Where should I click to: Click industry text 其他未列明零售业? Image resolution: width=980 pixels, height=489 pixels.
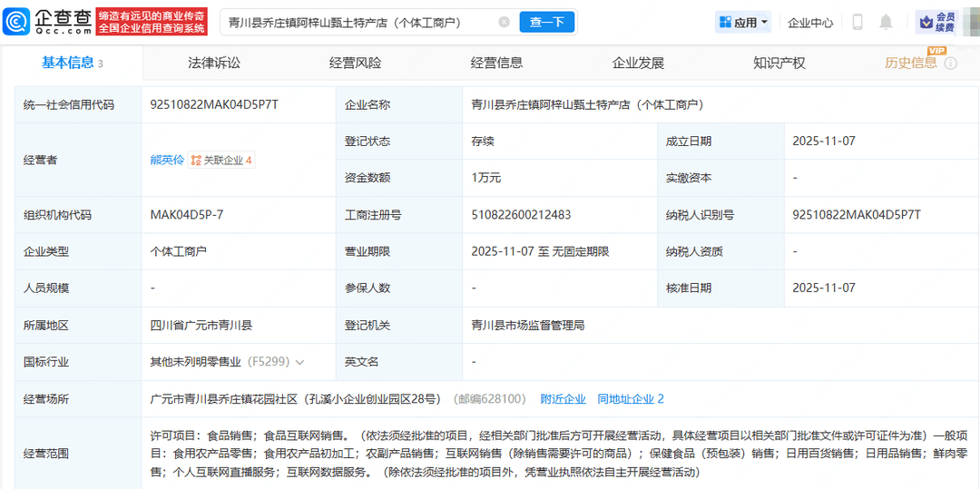(197, 362)
